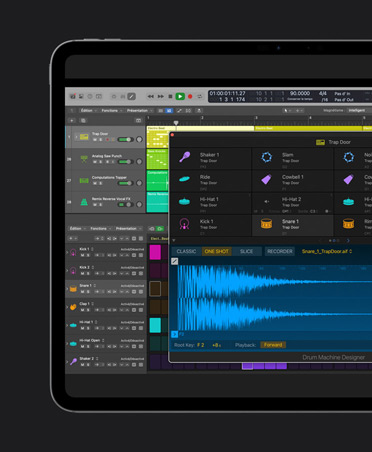Image resolution: width=372 pixels, height=452 pixels.
Task: Open step sequencer Présentation menu
Action: (128, 229)
